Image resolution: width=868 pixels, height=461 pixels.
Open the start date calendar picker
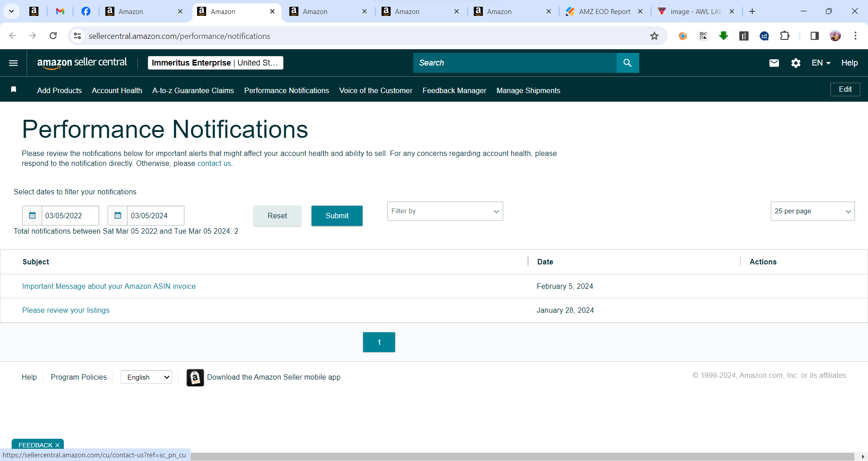pos(32,216)
